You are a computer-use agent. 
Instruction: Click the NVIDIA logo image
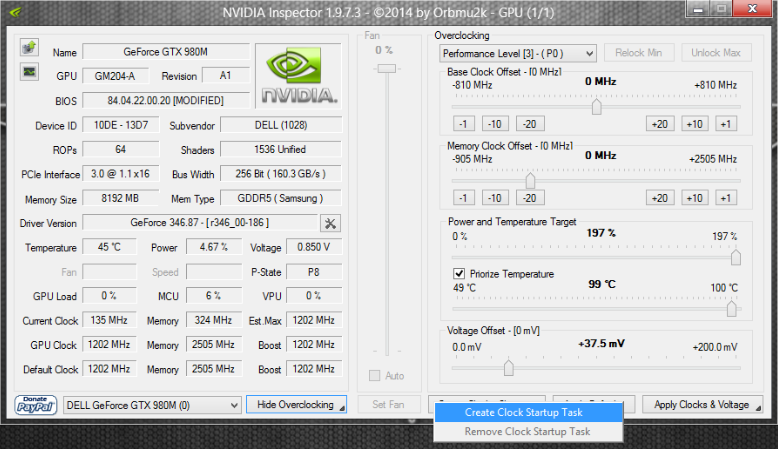(x=298, y=75)
